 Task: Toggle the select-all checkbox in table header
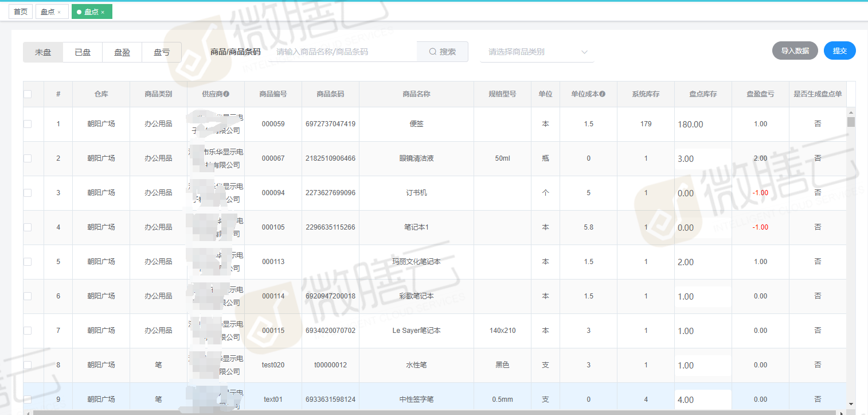point(28,94)
